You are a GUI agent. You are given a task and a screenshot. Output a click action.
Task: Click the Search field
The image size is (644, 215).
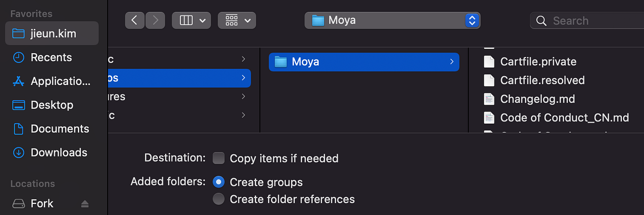587,21
